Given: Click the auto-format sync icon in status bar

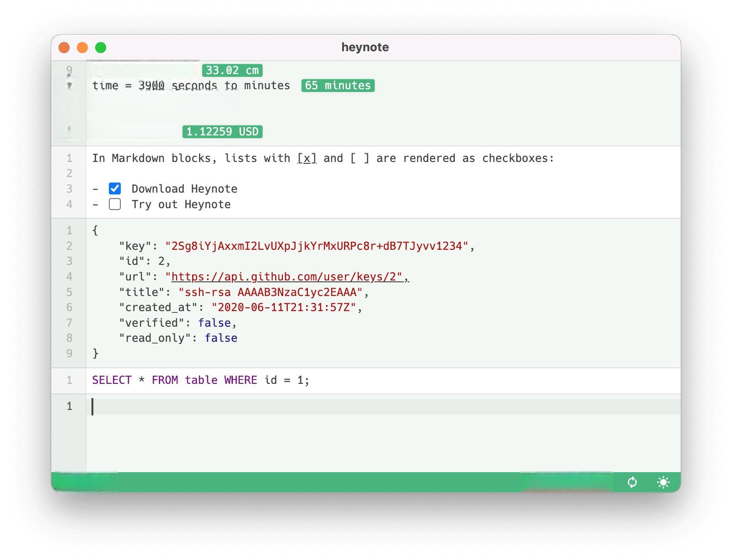Looking at the screenshot, I should click(632, 482).
